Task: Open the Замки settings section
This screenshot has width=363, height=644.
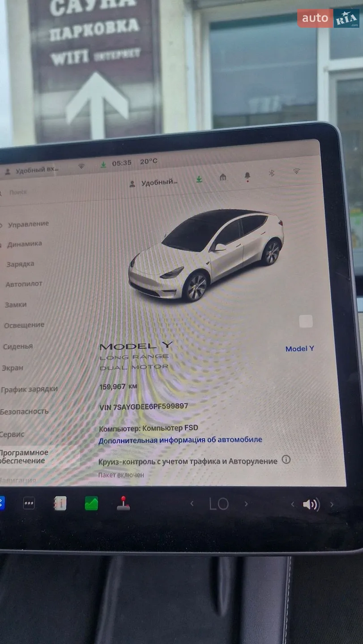Action: 16,305
